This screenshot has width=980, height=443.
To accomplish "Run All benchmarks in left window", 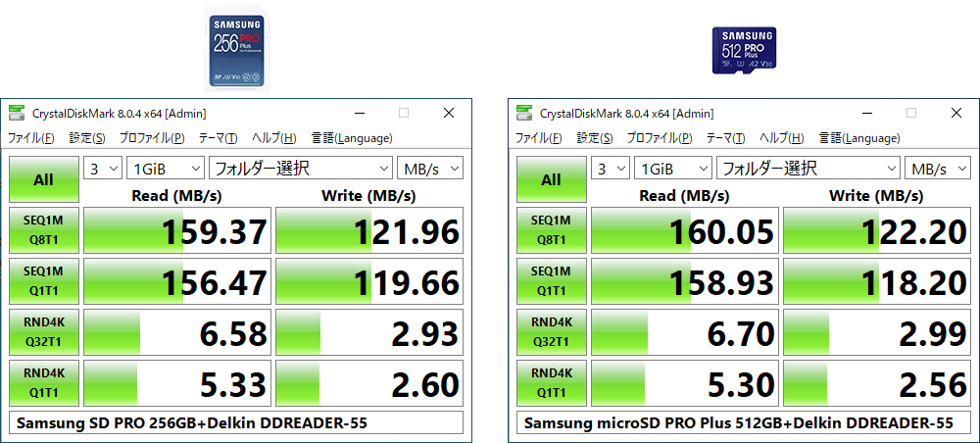I will [x=44, y=179].
